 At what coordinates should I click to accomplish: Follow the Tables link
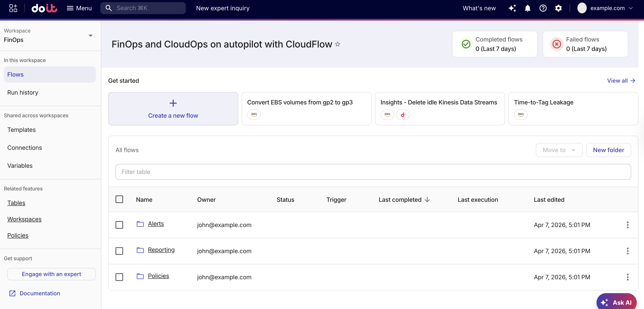[x=16, y=203]
